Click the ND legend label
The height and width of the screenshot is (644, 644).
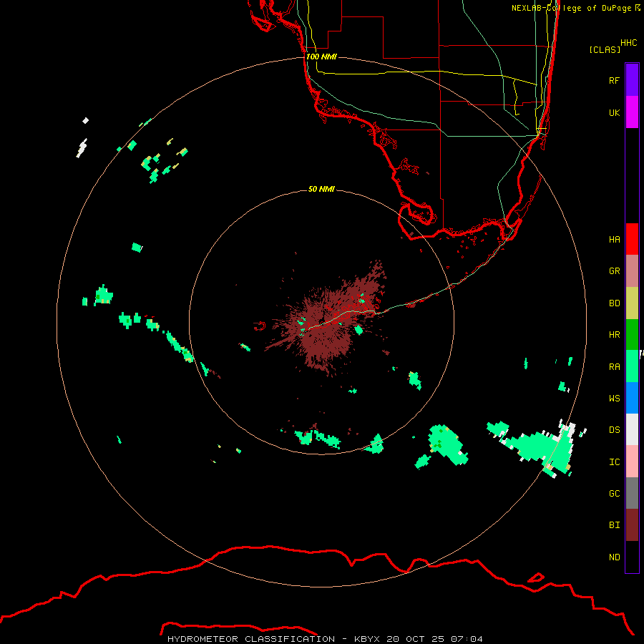(614, 557)
